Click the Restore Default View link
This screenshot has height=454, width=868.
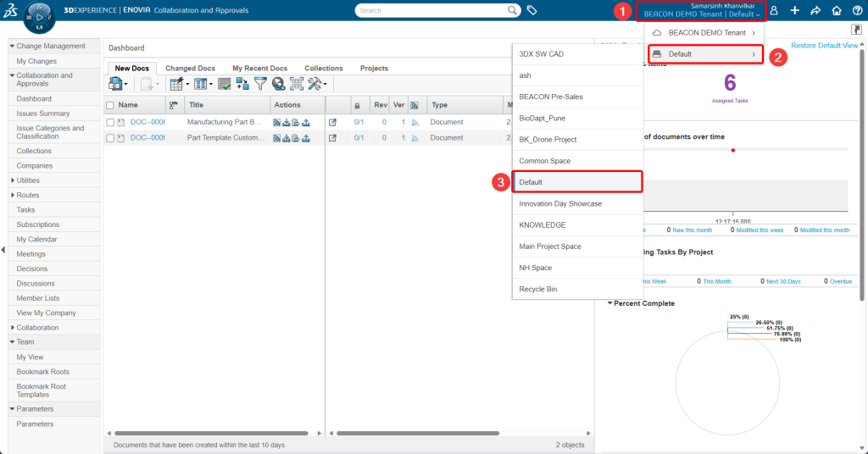(824, 46)
